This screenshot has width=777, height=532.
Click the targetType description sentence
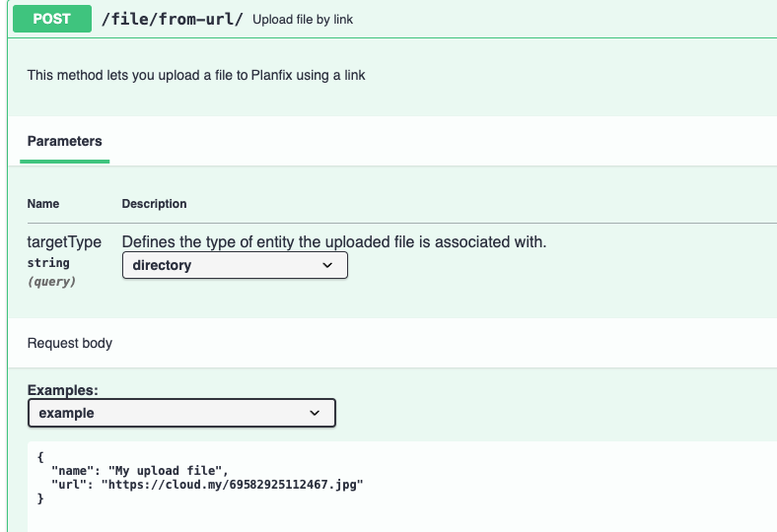(x=333, y=241)
